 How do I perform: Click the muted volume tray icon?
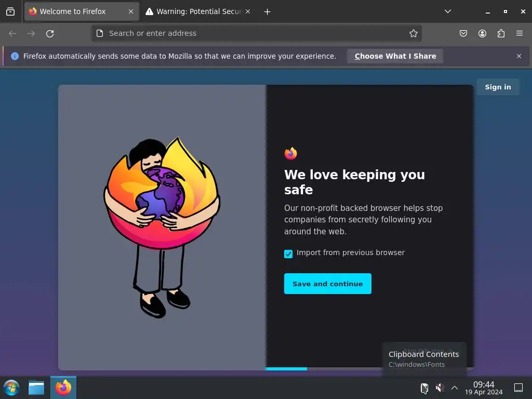coord(440,388)
